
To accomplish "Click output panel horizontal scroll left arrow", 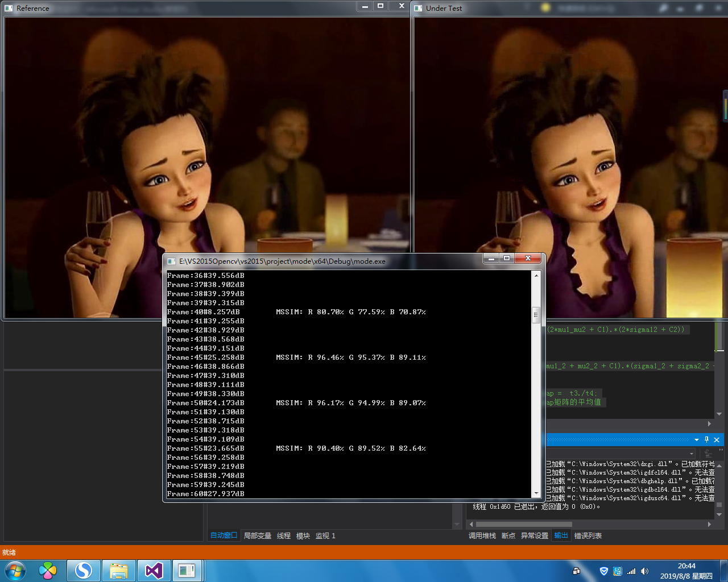I will pyautogui.click(x=470, y=524).
